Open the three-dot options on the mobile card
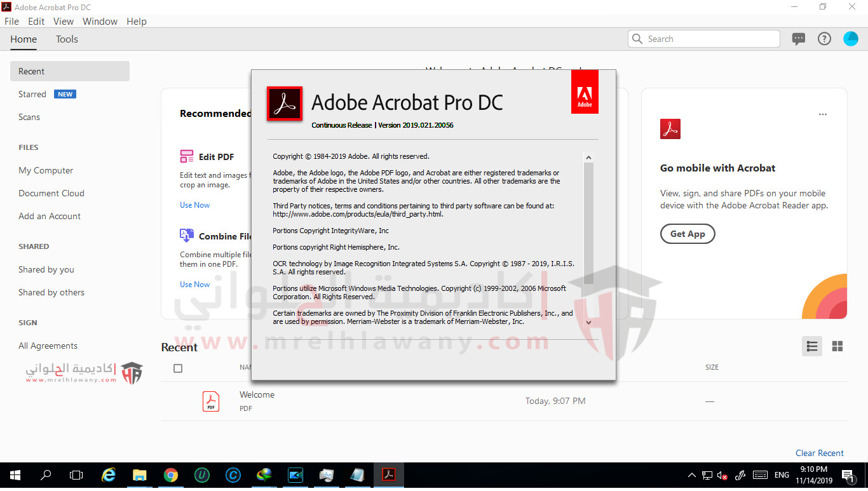Viewport: 868px width, 491px height. click(823, 114)
